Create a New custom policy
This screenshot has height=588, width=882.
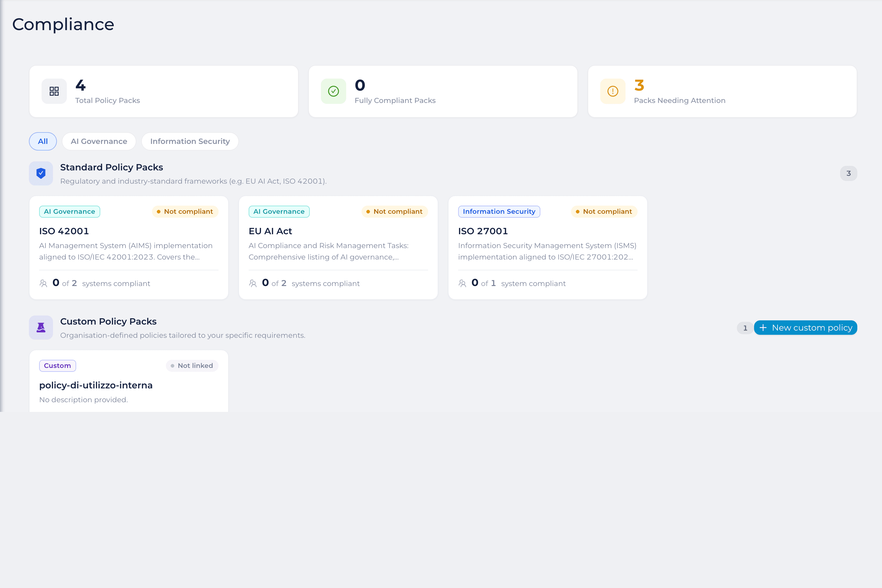point(806,328)
